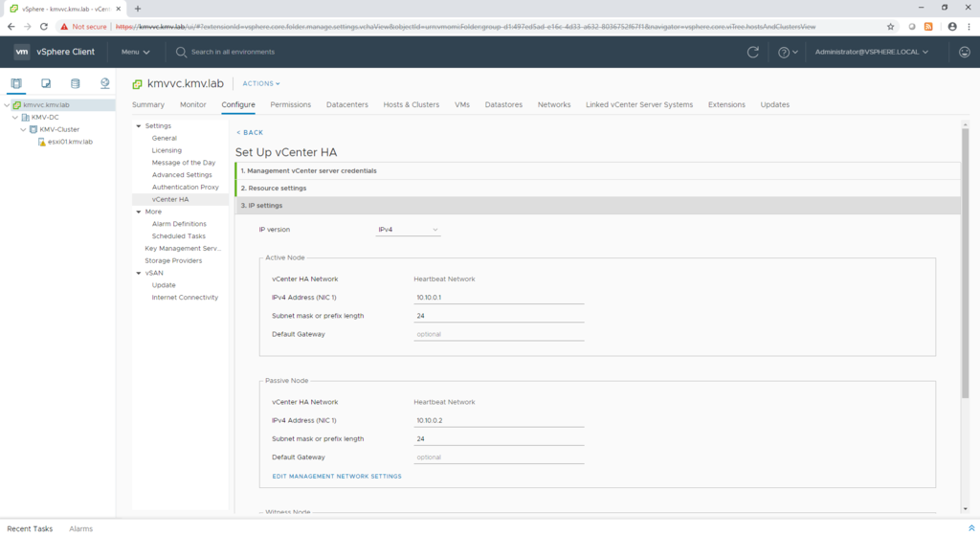Viewport: 980px width, 536px height.
Task: Click Not secure warning icon
Action: [x=64, y=27]
